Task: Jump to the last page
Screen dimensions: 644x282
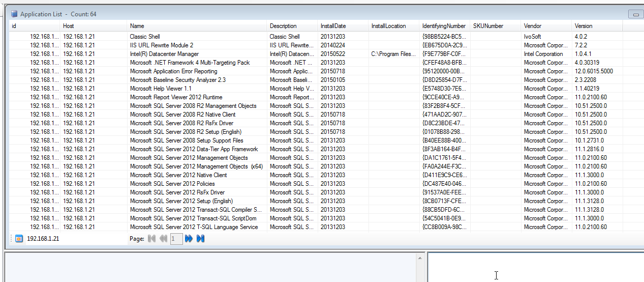Action: click(x=200, y=238)
